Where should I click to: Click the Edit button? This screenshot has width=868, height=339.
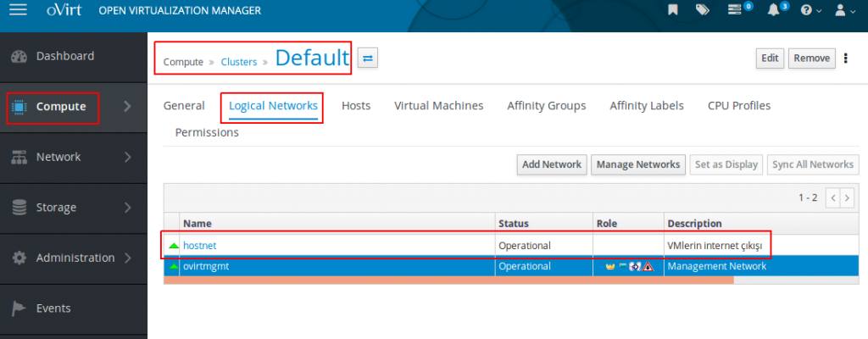tap(770, 58)
